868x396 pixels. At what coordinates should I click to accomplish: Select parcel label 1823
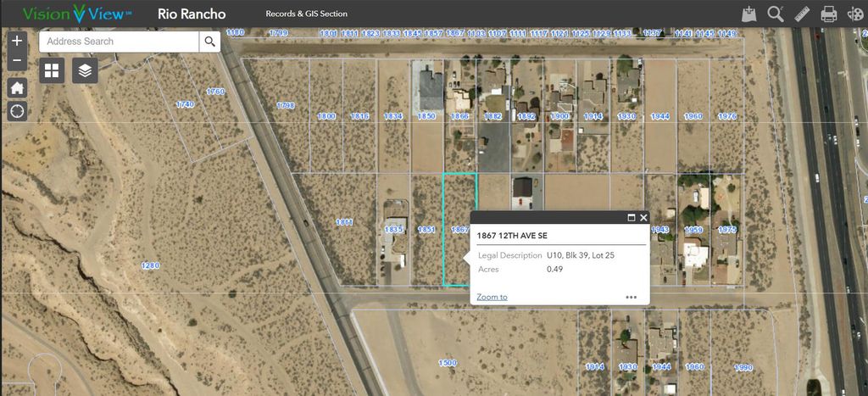pos(370,33)
